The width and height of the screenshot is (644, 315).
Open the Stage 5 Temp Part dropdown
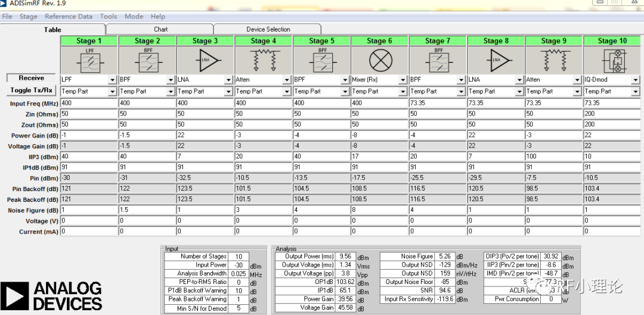point(345,92)
